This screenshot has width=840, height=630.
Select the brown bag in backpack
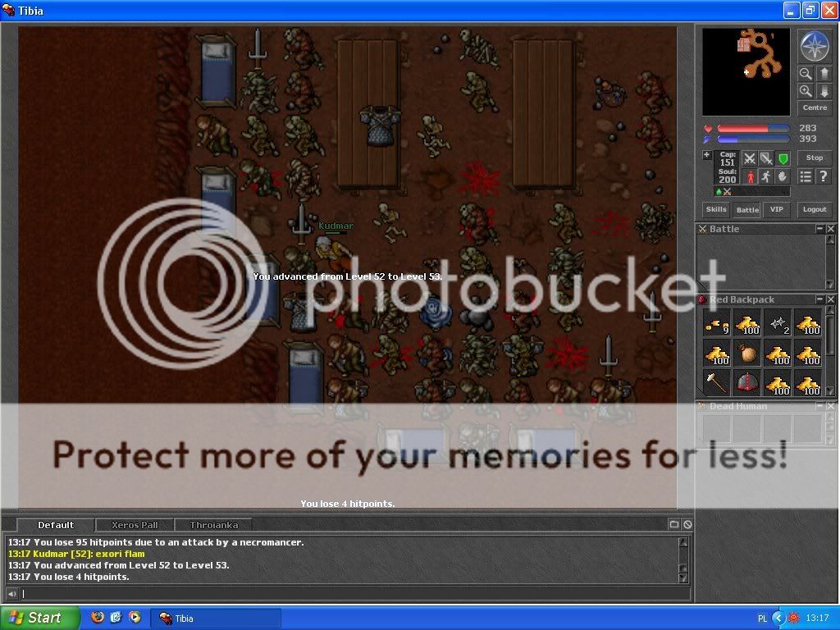click(x=746, y=354)
